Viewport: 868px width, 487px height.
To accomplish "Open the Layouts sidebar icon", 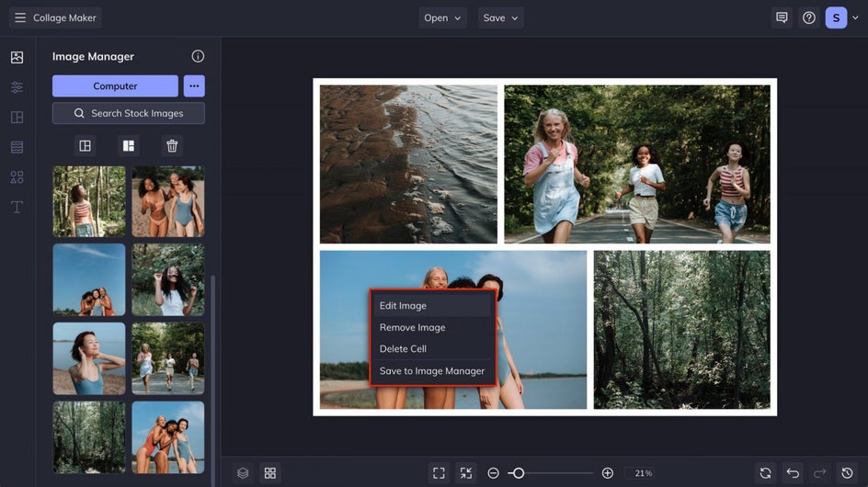I will pyautogui.click(x=17, y=118).
